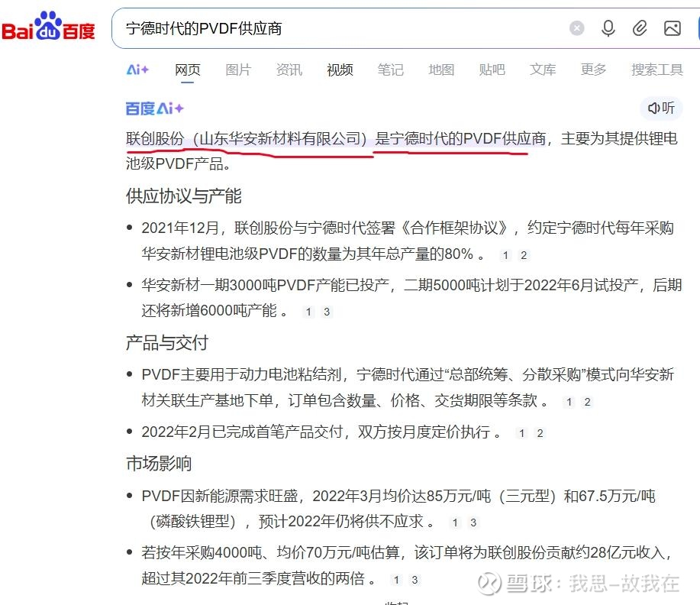Viewport: 700px width, 605px height.
Task: Click the heading 产品与交付
Action: (167, 343)
